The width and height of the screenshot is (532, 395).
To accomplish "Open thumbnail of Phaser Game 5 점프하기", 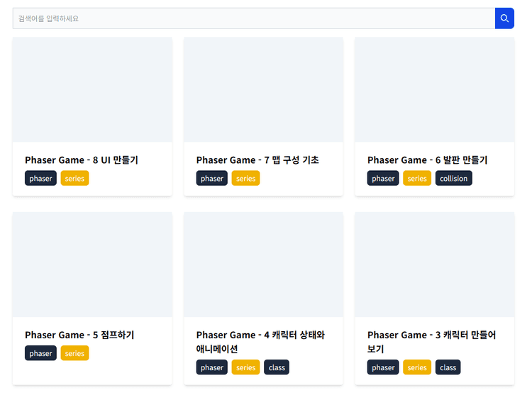I will [92, 265].
